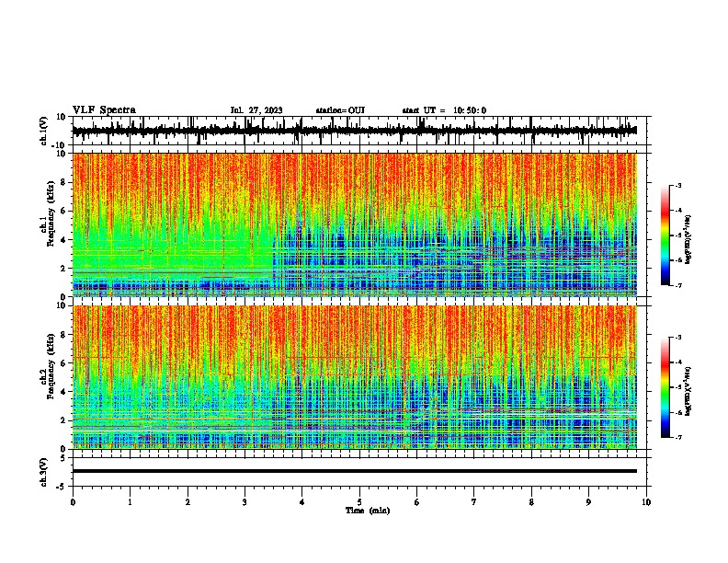Click inside the ch.1 spectrogram panel
The height and width of the screenshot is (563, 728).
[x=355, y=224]
